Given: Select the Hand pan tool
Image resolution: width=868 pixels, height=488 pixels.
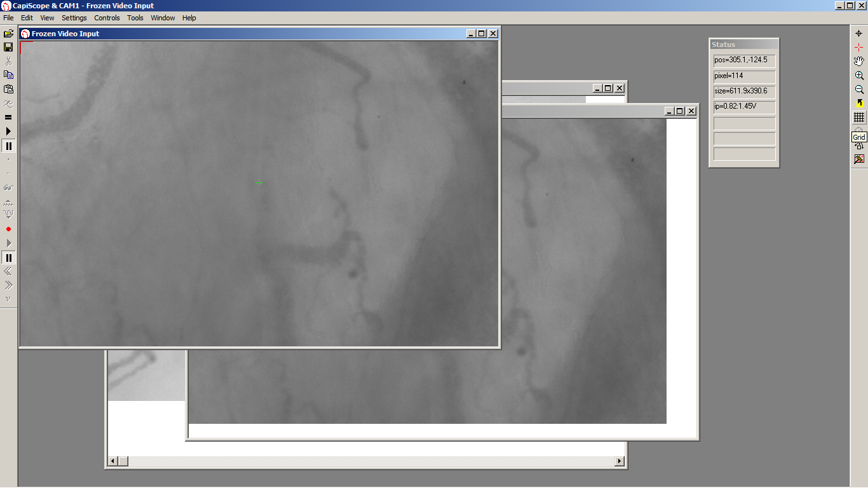Looking at the screenshot, I should (x=859, y=61).
